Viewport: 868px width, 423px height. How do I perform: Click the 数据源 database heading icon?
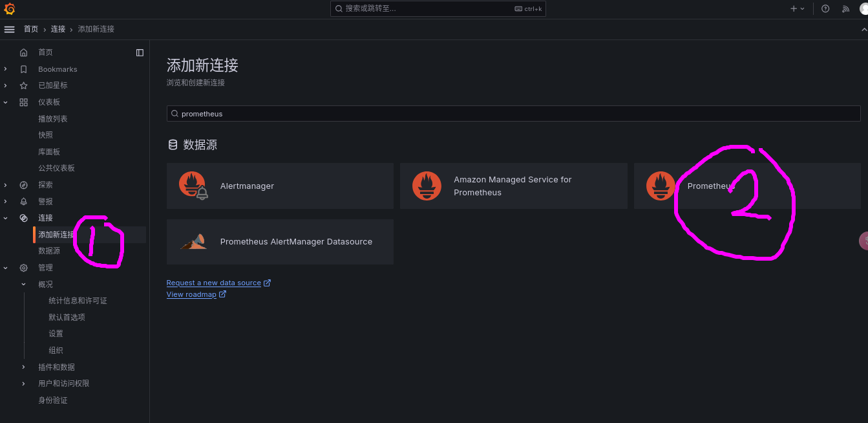pos(173,145)
